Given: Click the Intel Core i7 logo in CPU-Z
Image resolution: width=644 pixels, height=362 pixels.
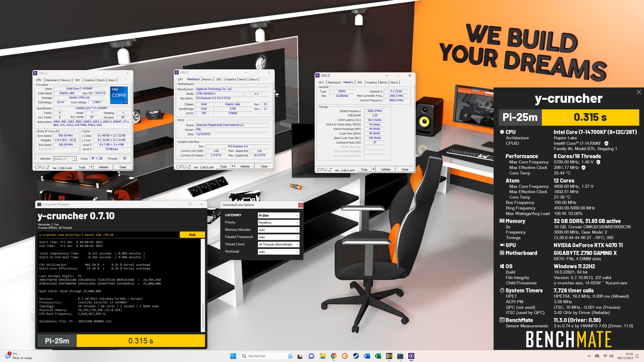Looking at the screenshot, I should 119,95.
